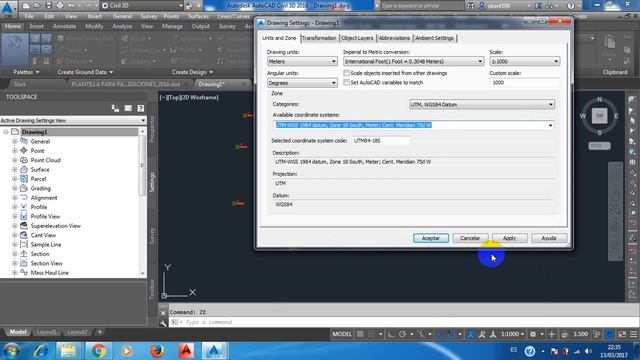Open the Annotate ribbon tab

pos(64,26)
